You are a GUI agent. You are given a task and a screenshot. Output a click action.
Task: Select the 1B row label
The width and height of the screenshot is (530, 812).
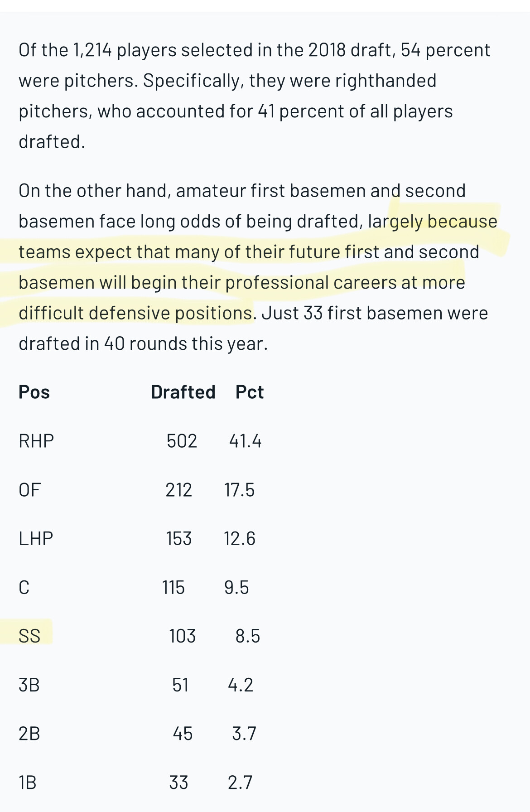28,783
